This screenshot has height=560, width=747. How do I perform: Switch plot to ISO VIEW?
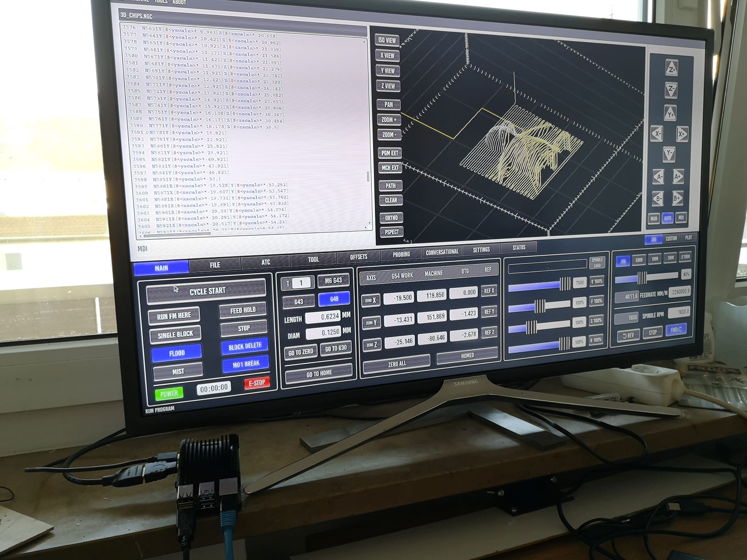pyautogui.click(x=387, y=40)
